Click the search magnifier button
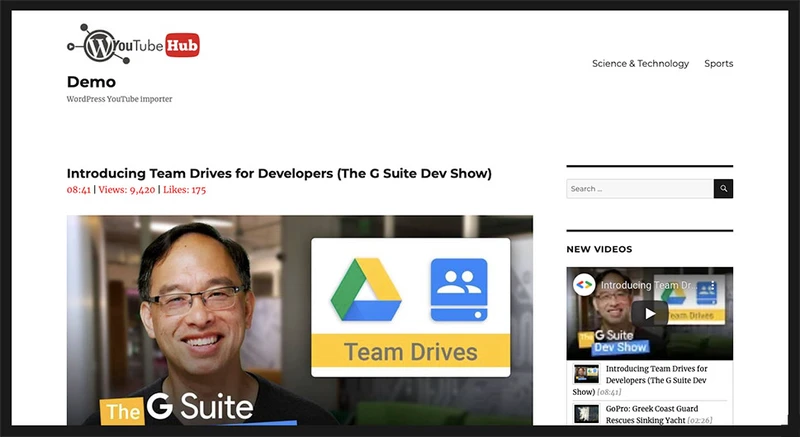The image size is (800, 437). [722, 188]
